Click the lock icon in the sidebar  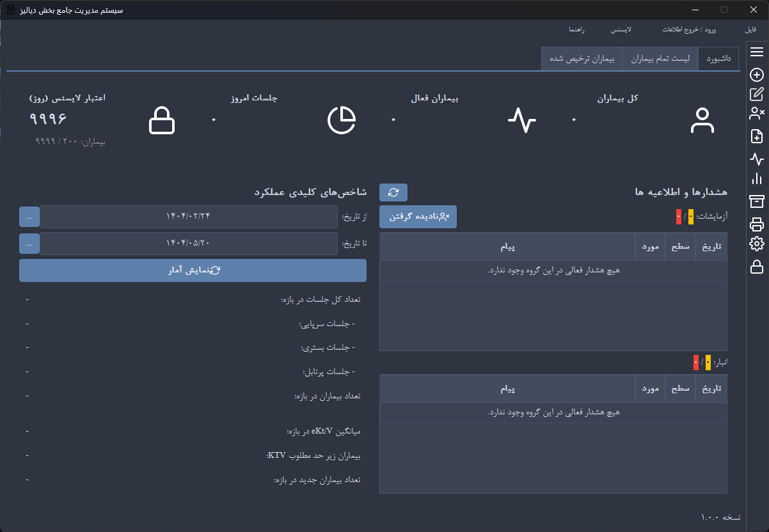[757, 267]
